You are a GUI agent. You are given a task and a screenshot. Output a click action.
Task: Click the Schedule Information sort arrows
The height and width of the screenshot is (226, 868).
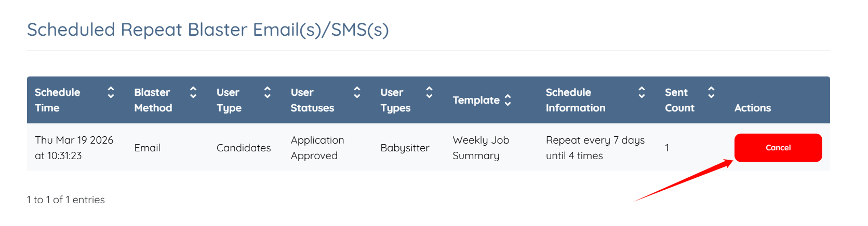642,93
